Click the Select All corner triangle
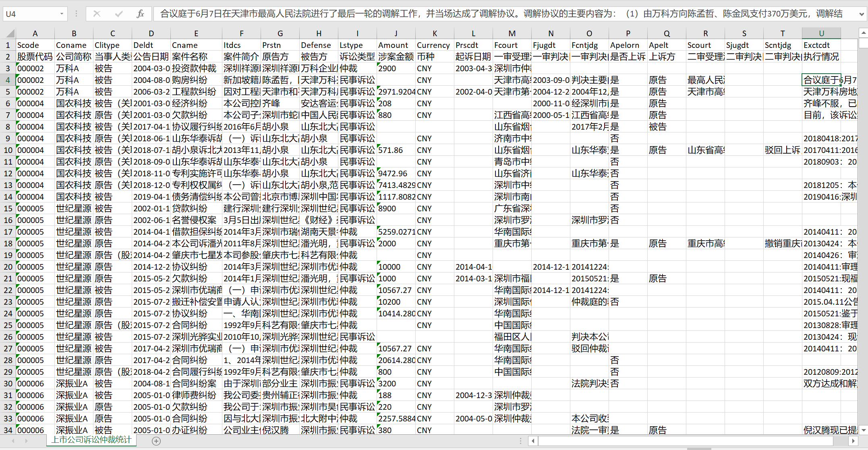 10,33
